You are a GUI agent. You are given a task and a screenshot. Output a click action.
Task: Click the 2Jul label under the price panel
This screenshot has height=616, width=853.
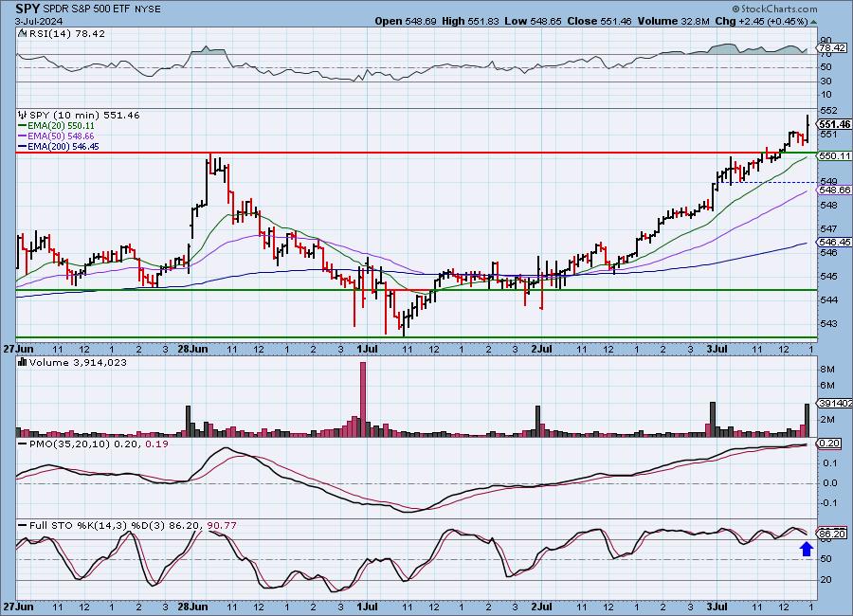pos(542,350)
